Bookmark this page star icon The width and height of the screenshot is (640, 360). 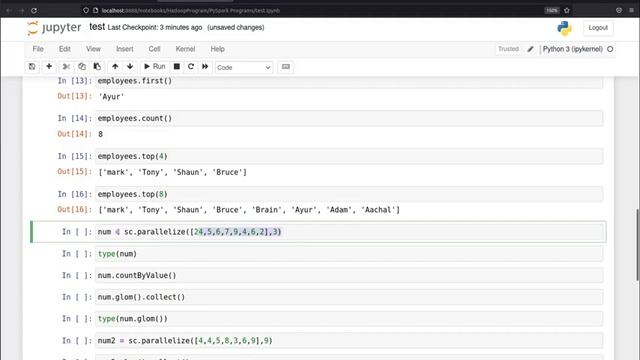click(567, 10)
